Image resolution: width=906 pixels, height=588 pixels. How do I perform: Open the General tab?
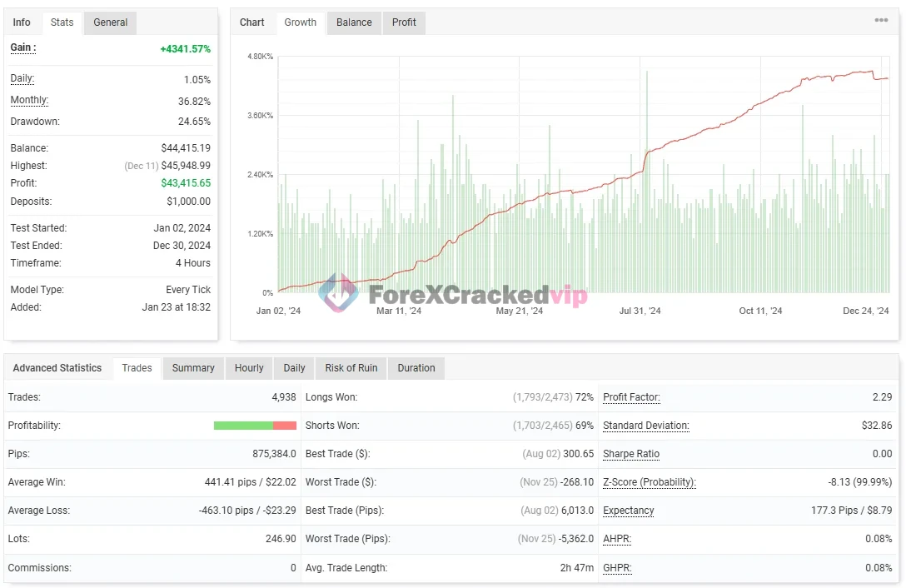[x=110, y=22]
